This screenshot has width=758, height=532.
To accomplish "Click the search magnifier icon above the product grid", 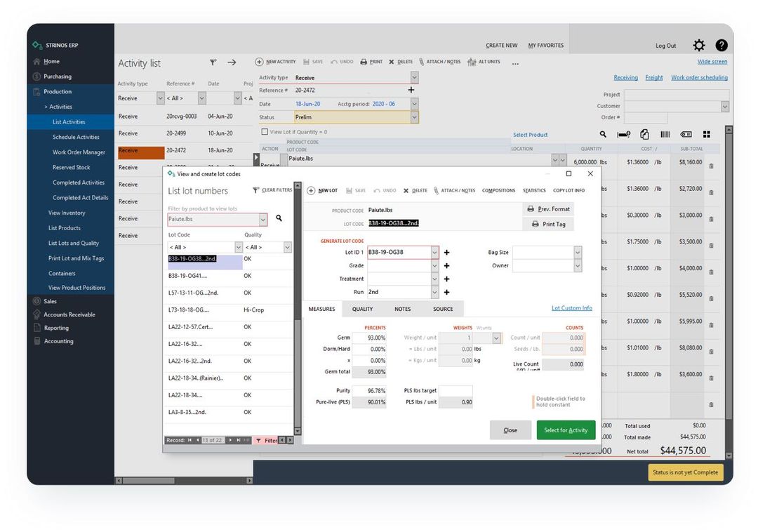I will (x=602, y=134).
